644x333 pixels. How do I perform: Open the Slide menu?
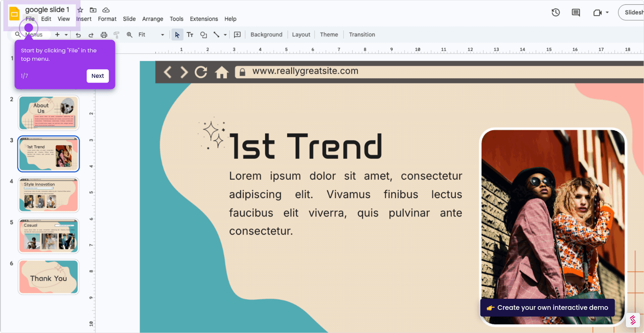click(129, 19)
